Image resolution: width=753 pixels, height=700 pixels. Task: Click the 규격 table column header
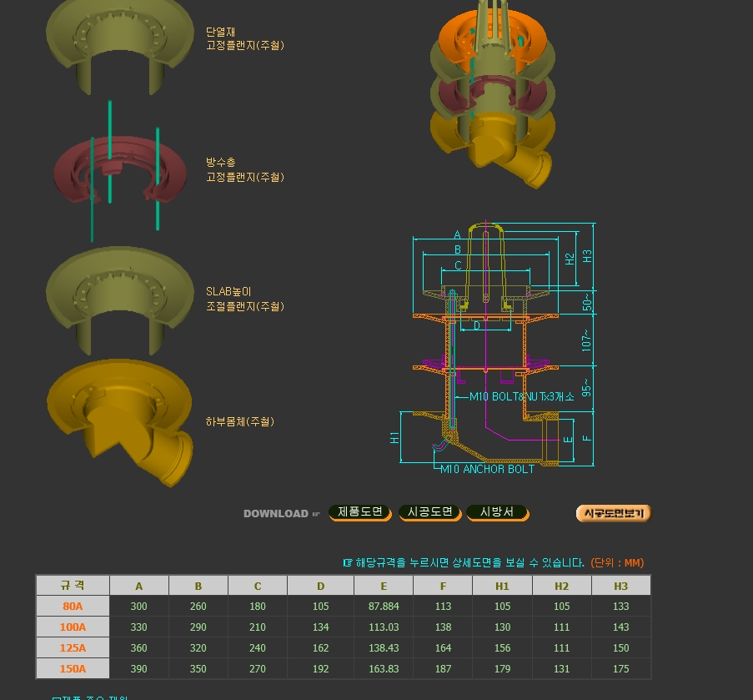click(73, 586)
